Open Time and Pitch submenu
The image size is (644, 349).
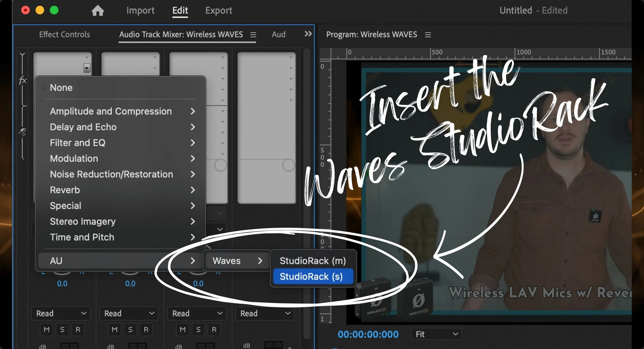pos(120,237)
